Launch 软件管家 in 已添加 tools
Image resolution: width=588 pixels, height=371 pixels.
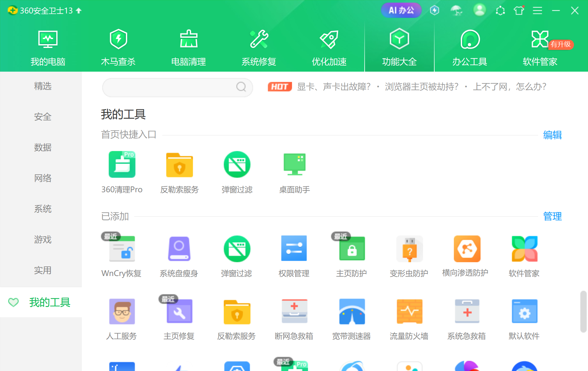click(525, 249)
